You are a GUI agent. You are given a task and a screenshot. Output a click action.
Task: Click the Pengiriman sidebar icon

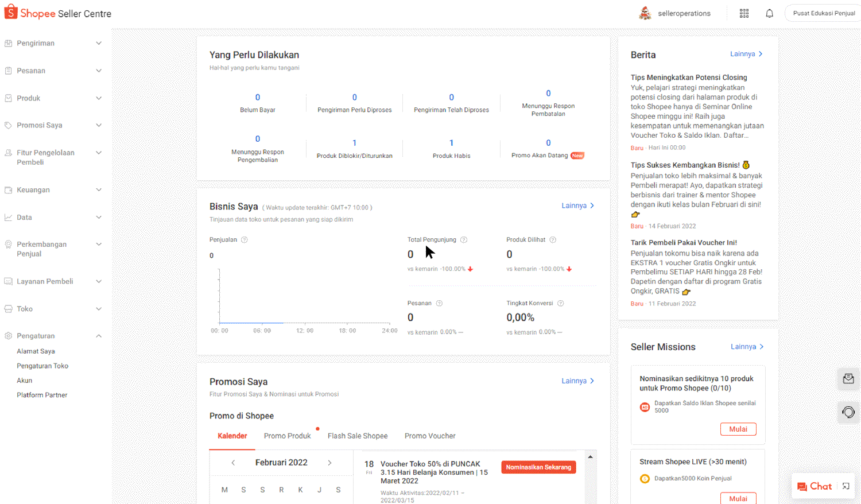pyautogui.click(x=9, y=43)
